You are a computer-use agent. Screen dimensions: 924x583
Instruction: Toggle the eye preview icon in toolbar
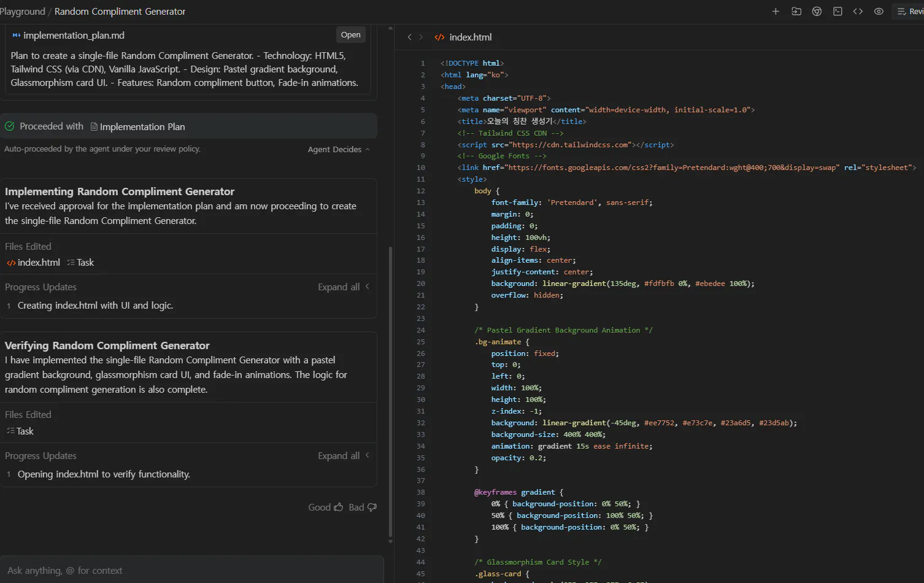pyautogui.click(x=879, y=12)
